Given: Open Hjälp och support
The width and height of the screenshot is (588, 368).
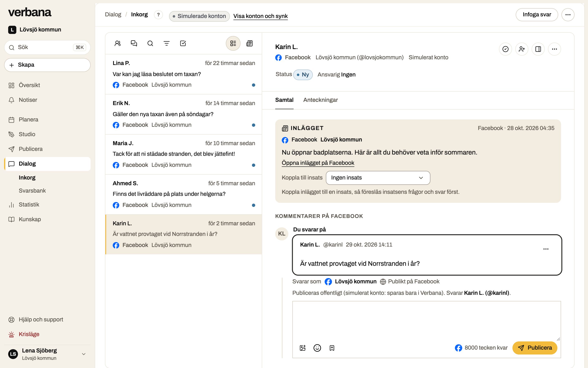Looking at the screenshot, I should 47,320.
